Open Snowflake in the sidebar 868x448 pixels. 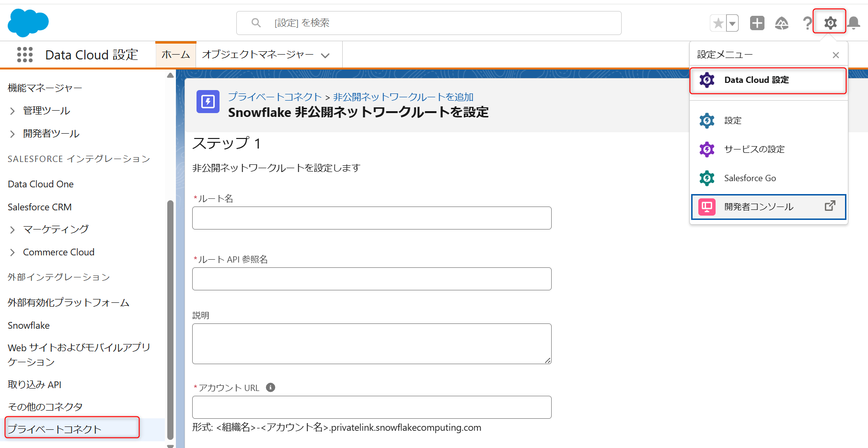pos(29,326)
